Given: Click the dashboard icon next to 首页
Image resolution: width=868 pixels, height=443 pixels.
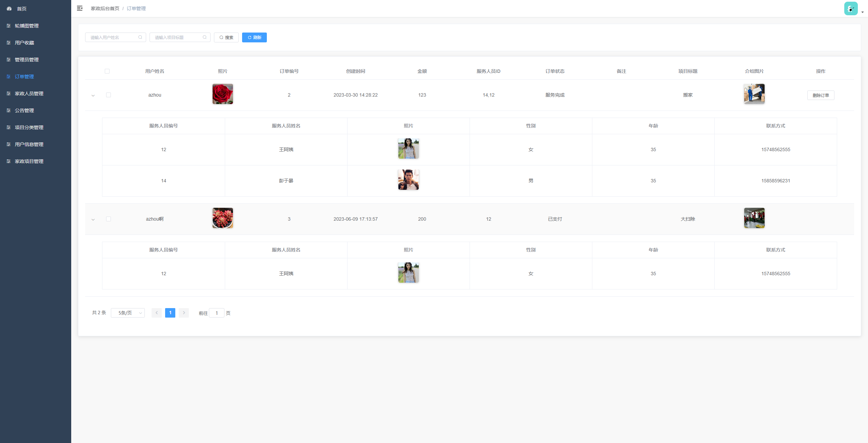Looking at the screenshot, I should point(9,8).
